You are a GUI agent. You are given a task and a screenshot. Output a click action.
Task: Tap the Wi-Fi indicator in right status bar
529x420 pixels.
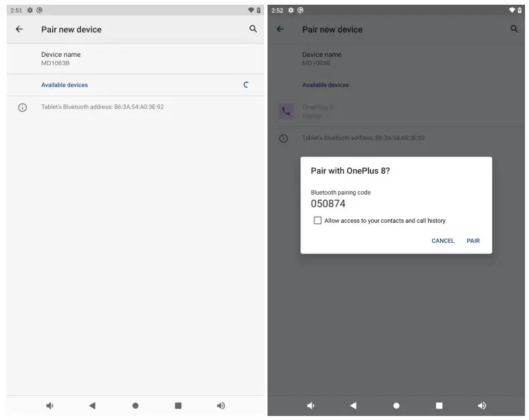tap(512, 10)
